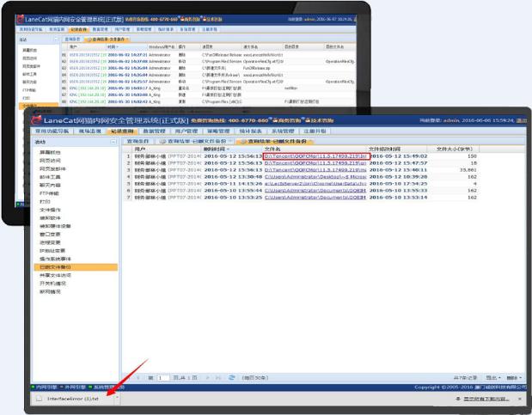This screenshot has width=532, height=415.
Task: Select the 记录查询 menu tab
Action: [122, 131]
